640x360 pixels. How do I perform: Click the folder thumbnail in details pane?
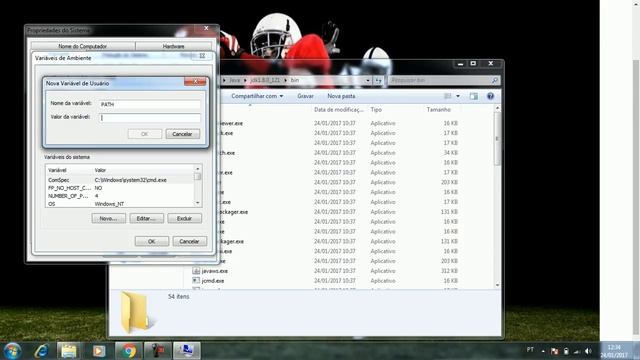136,312
